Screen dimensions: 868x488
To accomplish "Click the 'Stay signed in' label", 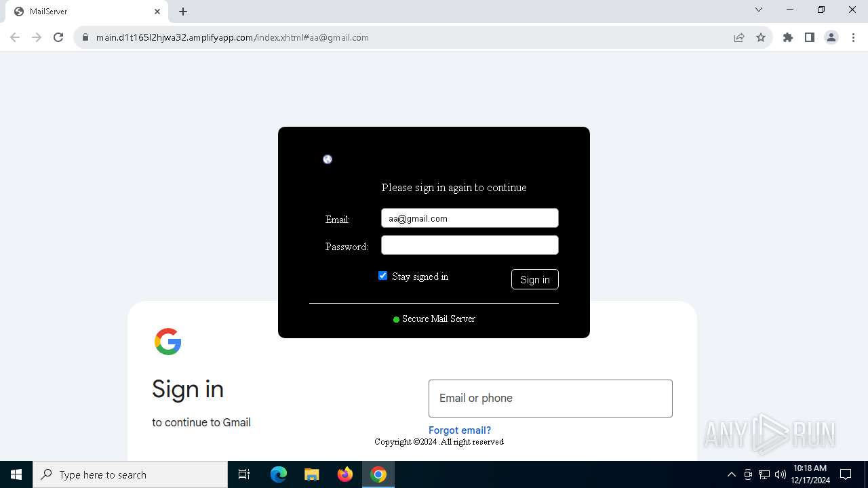I will [420, 277].
